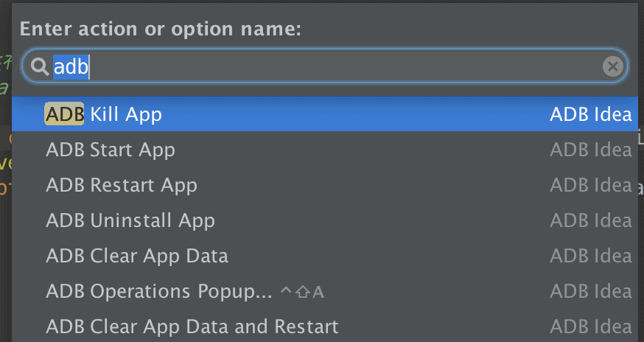
Task: Click the ADB Idea label on the Clear Data and Restart row
Action: coord(590,327)
